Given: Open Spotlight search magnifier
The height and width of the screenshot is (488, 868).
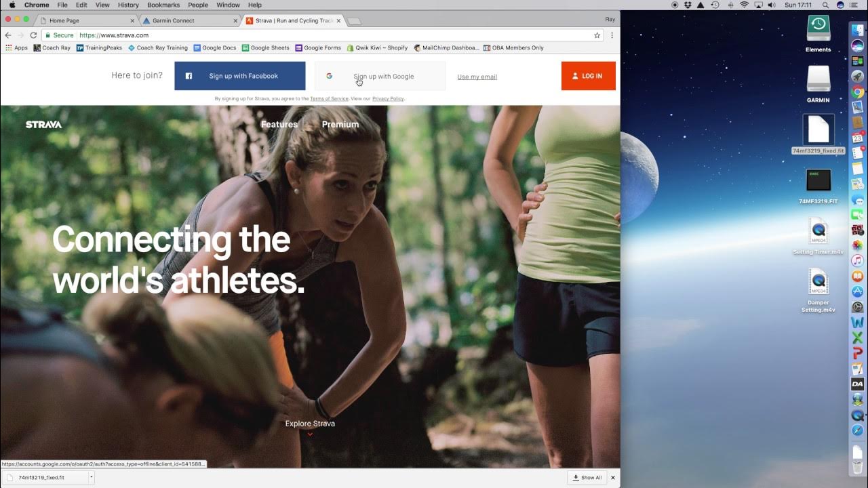Looking at the screenshot, I should [x=826, y=5].
